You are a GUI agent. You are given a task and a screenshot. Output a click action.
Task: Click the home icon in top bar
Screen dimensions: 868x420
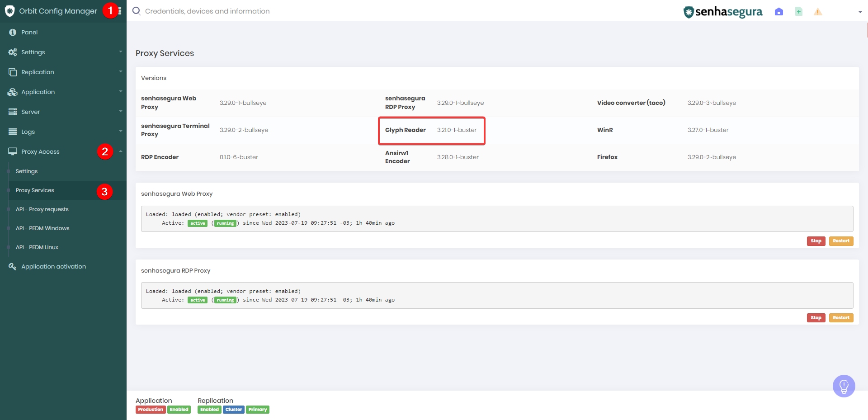click(x=778, y=12)
